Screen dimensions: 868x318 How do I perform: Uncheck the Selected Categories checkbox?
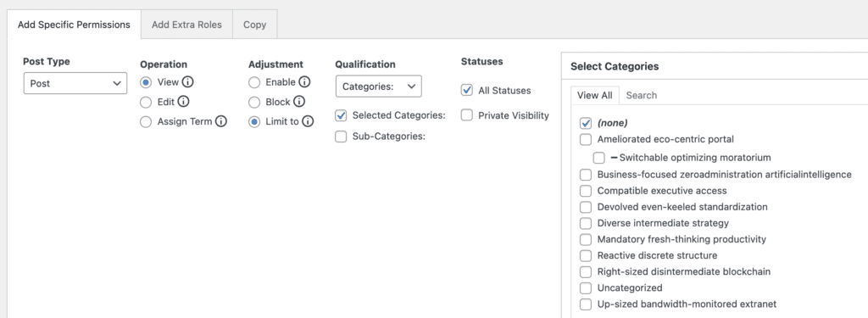pyautogui.click(x=341, y=116)
